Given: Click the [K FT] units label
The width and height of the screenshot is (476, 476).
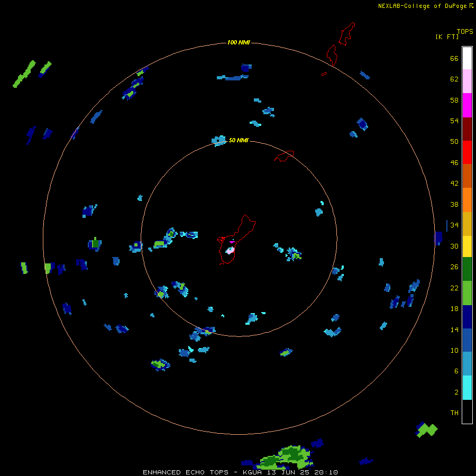Looking at the screenshot, I should pyautogui.click(x=447, y=36).
